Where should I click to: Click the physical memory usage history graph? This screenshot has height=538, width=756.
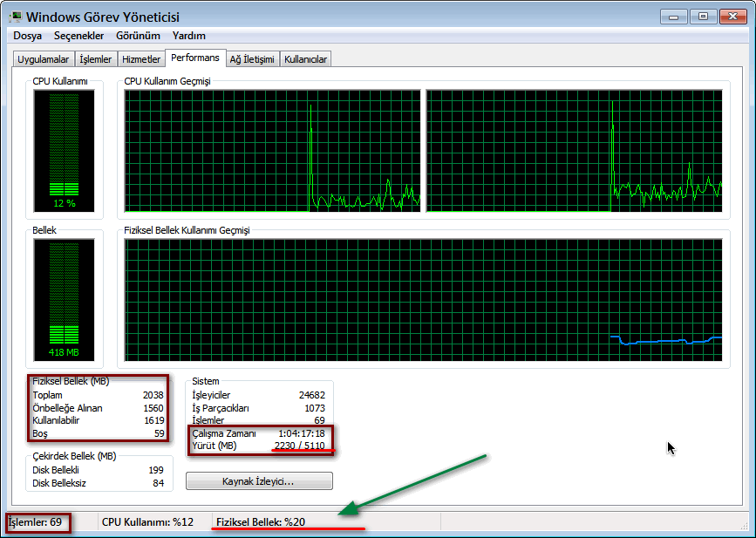point(423,300)
